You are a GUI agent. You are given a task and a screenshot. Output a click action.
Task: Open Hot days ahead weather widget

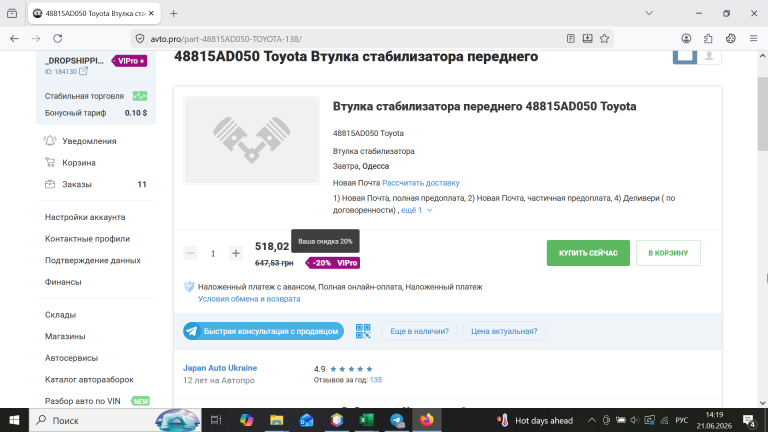[535, 420]
